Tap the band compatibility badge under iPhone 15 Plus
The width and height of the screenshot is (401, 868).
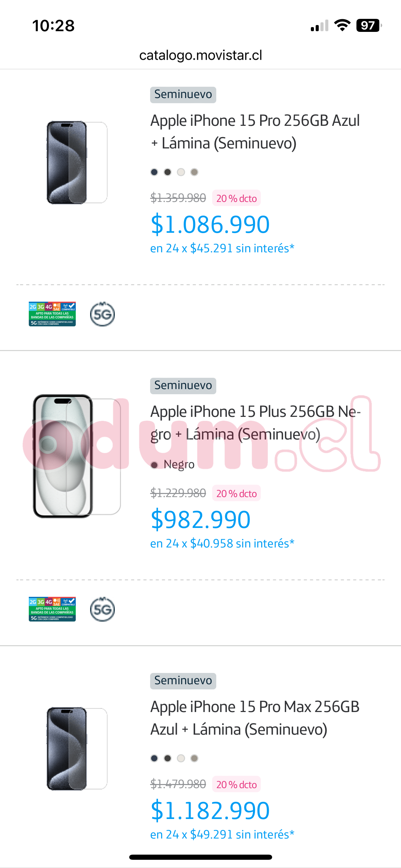(x=52, y=609)
